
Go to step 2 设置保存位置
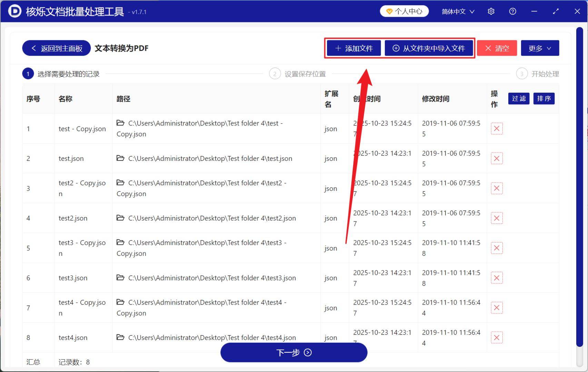click(298, 74)
